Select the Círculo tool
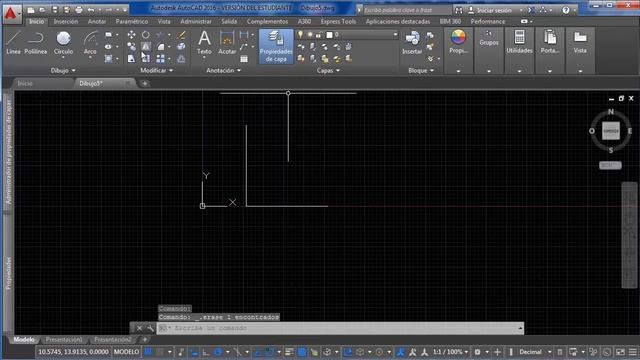The width and height of the screenshot is (640, 360). coord(63,43)
